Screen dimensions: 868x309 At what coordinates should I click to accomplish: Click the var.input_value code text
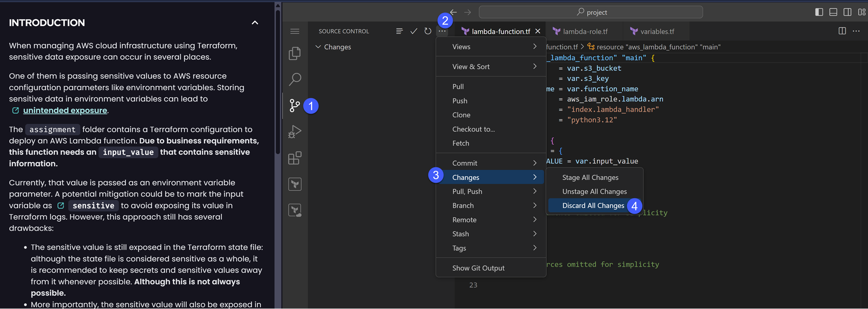pyautogui.click(x=607, y=161)
